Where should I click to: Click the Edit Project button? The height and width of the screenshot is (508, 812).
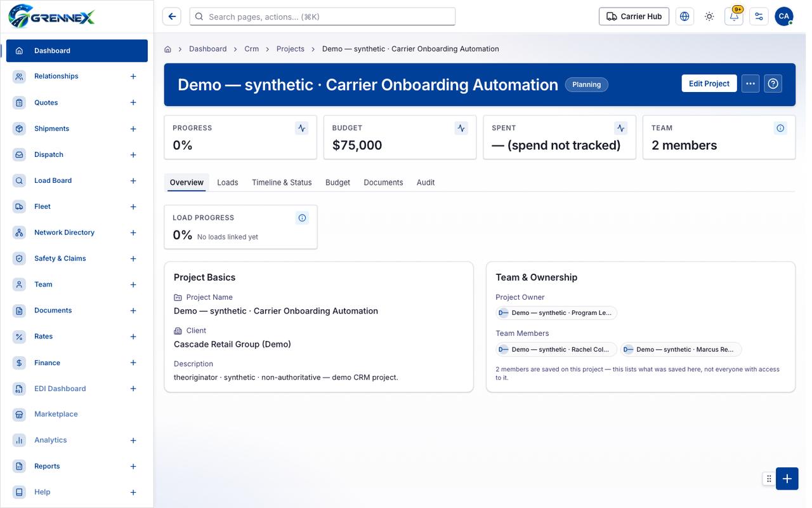pos(709,84)
